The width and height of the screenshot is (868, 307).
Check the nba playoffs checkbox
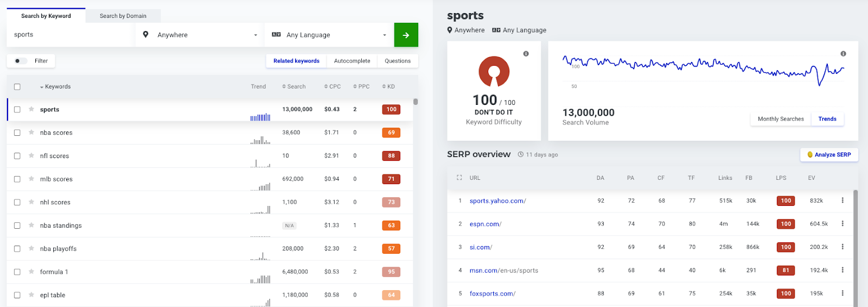point(17,248)
